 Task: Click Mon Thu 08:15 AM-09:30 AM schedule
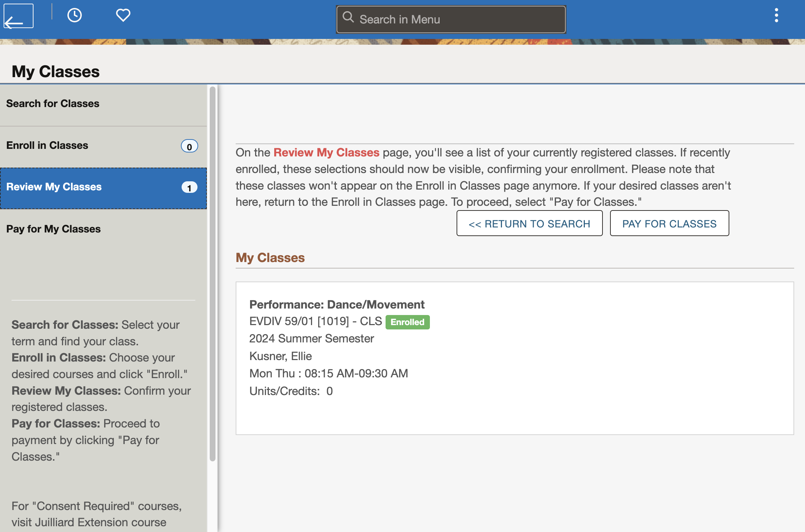[x=329, y=373]
